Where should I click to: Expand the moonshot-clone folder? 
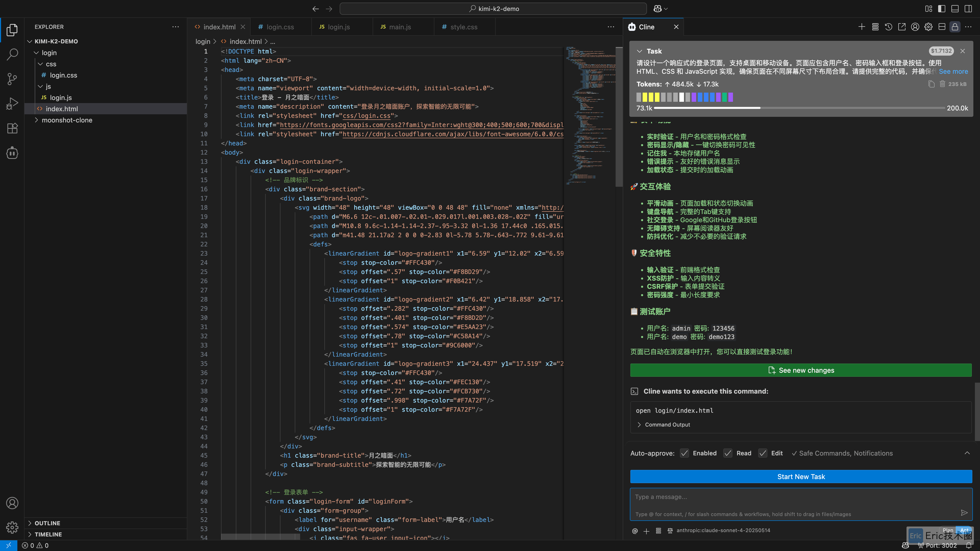click(36, 120)
